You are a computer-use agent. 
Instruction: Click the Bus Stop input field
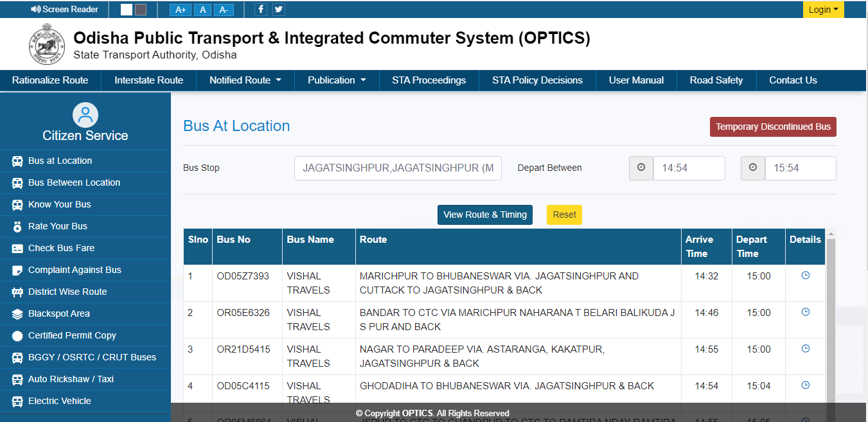[x=398, y=168]
